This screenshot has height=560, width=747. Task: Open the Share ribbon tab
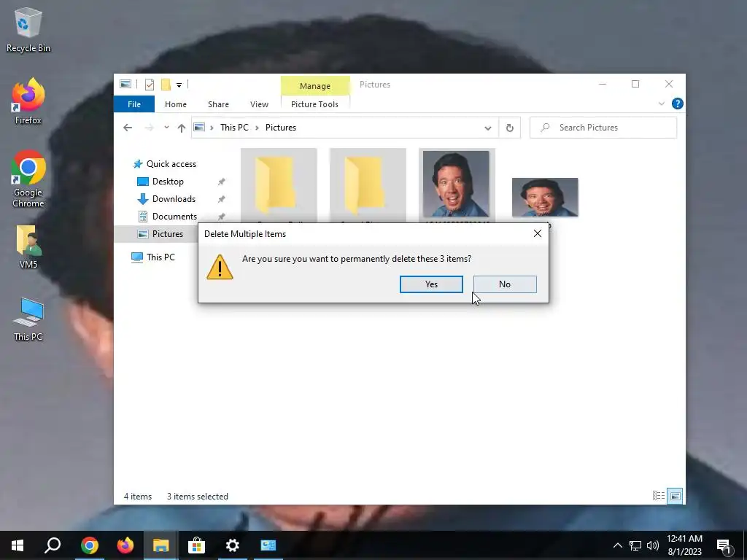pyautogui.click(x=218, y=104)
